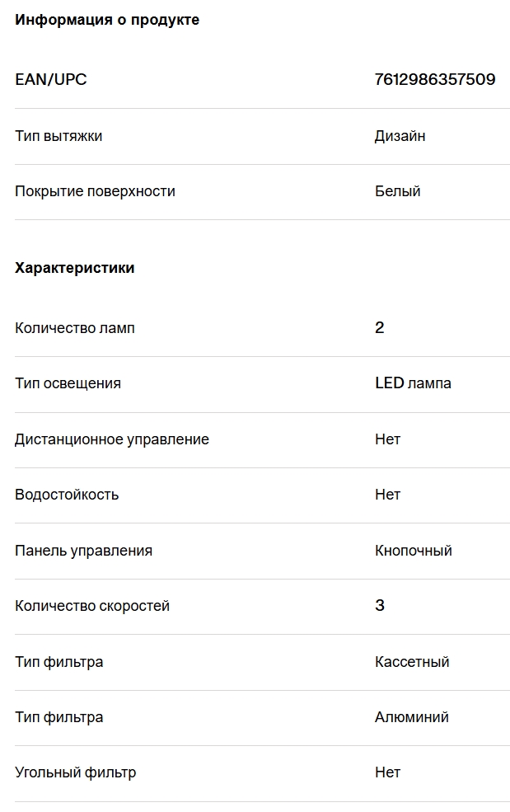Click the 'Алюминий' filter value
The width and height of the screenshot is (510, 812).
coord(412,717)
